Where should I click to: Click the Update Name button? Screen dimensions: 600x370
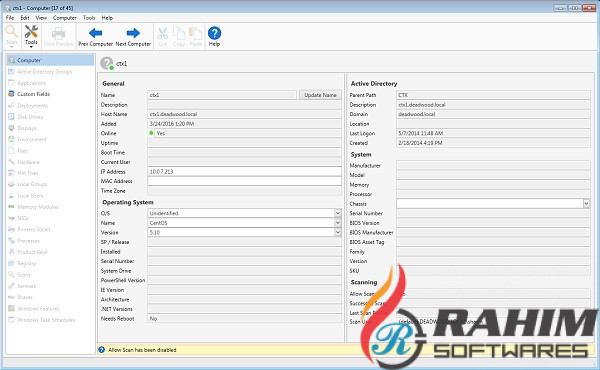coord(320,95)
